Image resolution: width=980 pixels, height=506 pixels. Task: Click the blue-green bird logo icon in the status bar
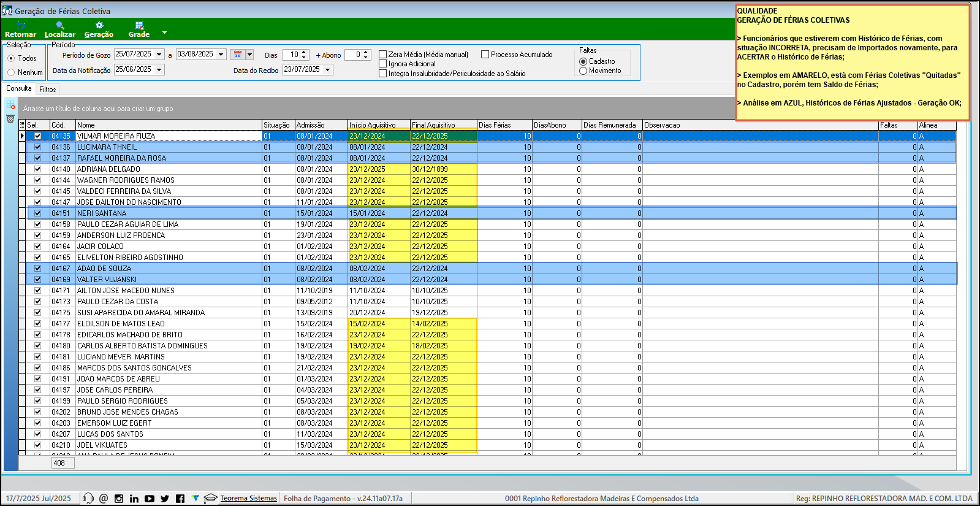click(x=195, y=498)
